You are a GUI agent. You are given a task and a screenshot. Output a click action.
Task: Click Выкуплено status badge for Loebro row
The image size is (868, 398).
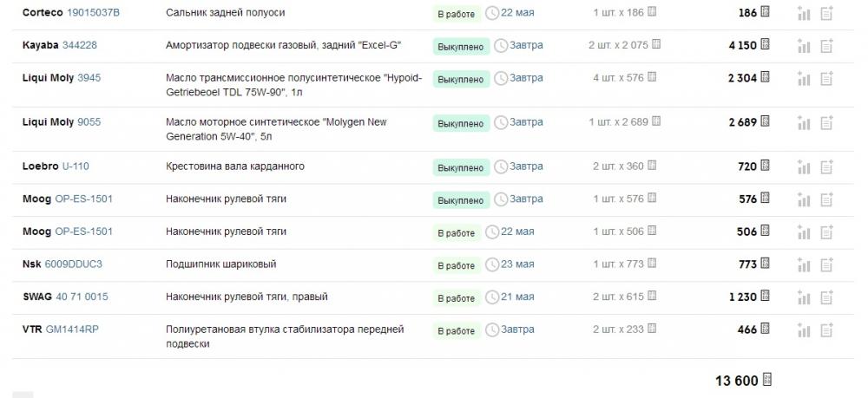461,167
